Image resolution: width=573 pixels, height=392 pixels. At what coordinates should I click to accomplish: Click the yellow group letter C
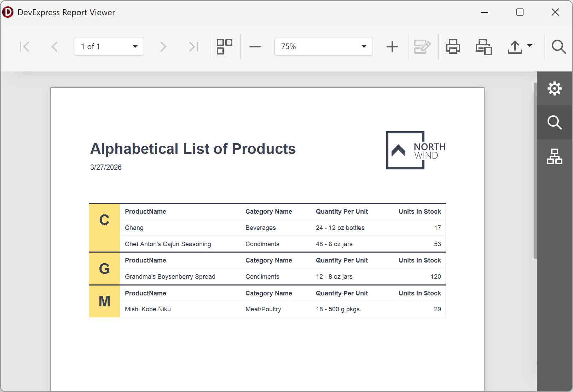[x=104, y=220]
